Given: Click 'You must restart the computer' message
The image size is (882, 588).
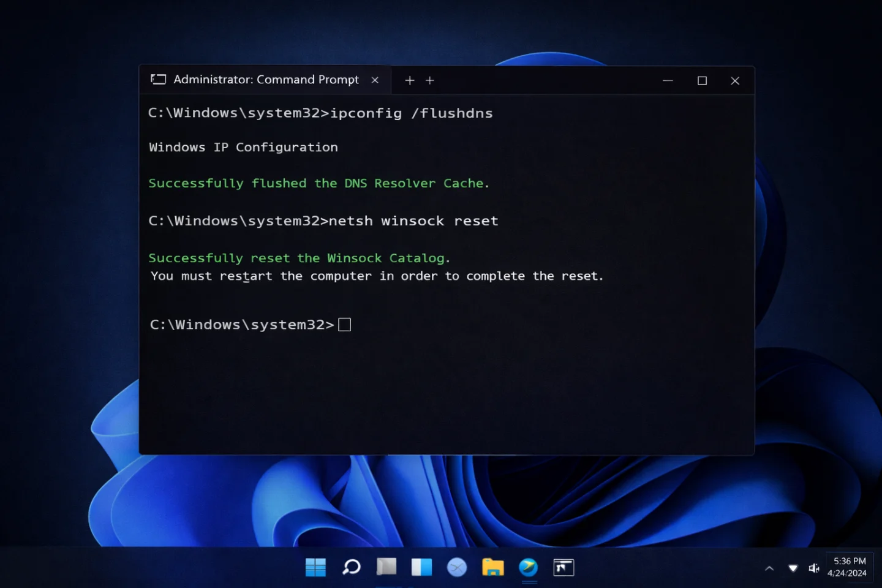Looking at the screenshot, I should [x=377, y=276].
